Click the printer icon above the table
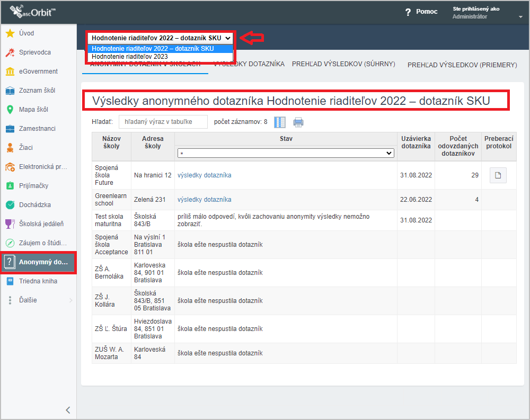The image size is (530, 420). coord(298,122)
